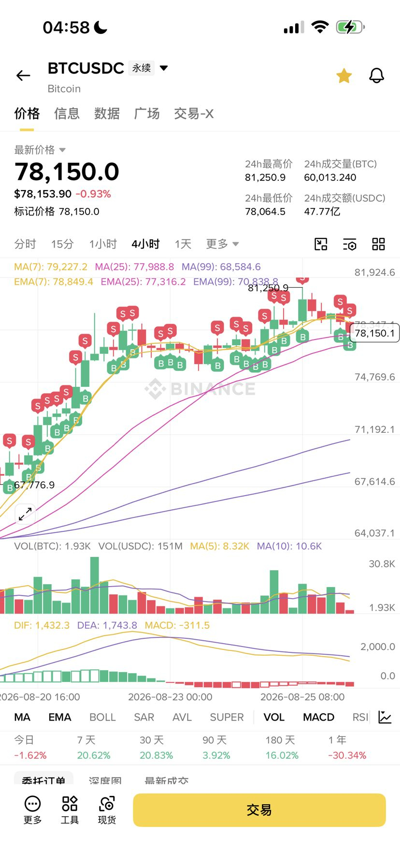
Task: Open the 现货 spot icon
Action: 107,809
